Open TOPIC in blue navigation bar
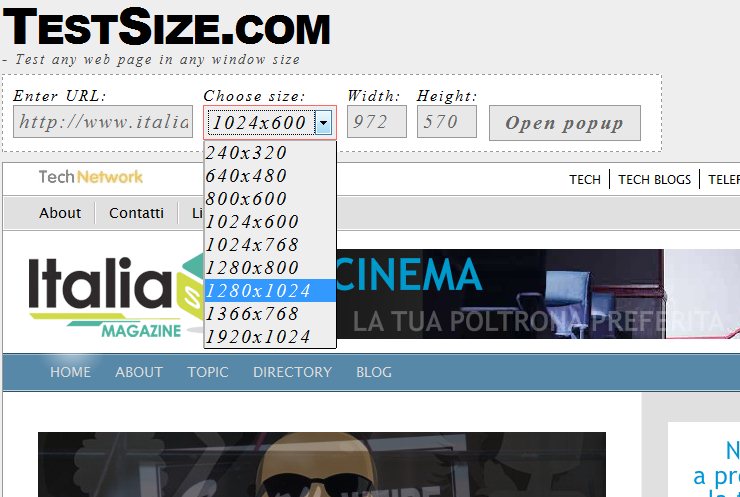The height and width of the screenshot is (497, 740). point(208,372)
